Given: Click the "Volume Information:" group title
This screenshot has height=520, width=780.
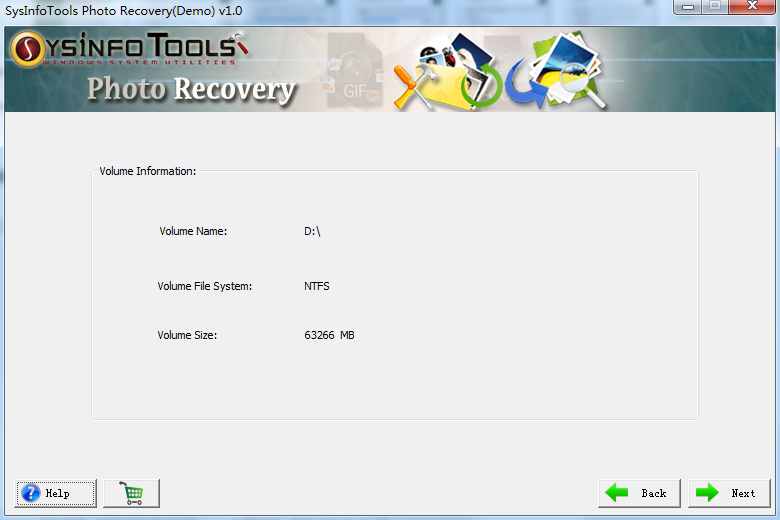Looking at the screenshot, I should (x=148, y=171).
